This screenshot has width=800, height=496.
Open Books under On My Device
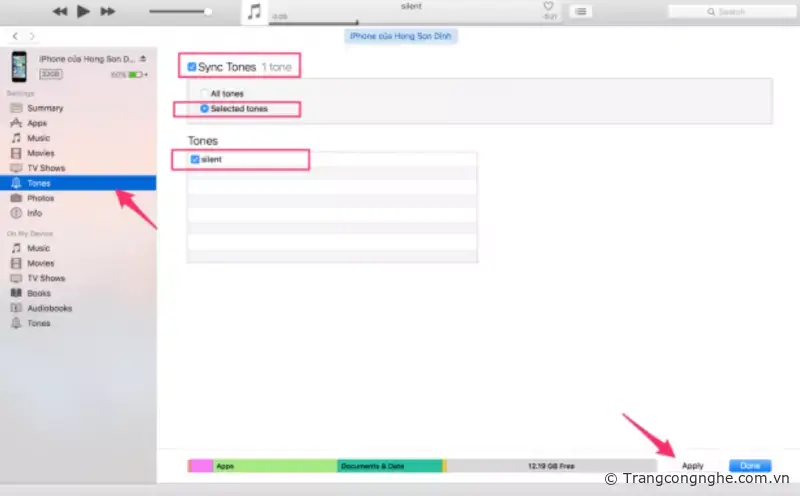pyautogui.click(x=38, y=293)
